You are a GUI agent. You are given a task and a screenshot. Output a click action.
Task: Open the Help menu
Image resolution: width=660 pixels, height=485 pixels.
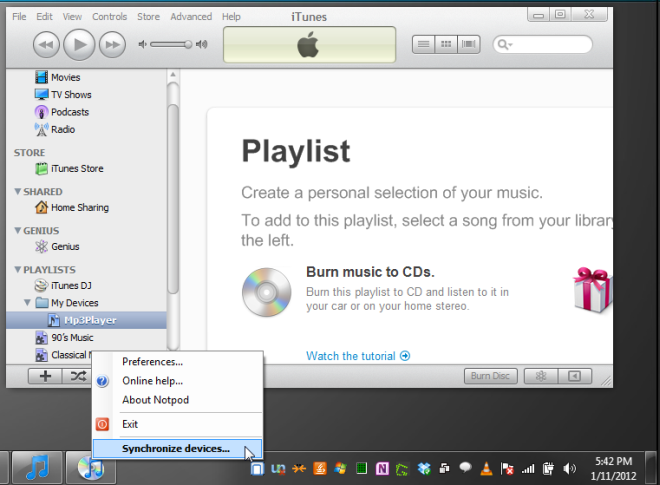(x=231, y=16)
